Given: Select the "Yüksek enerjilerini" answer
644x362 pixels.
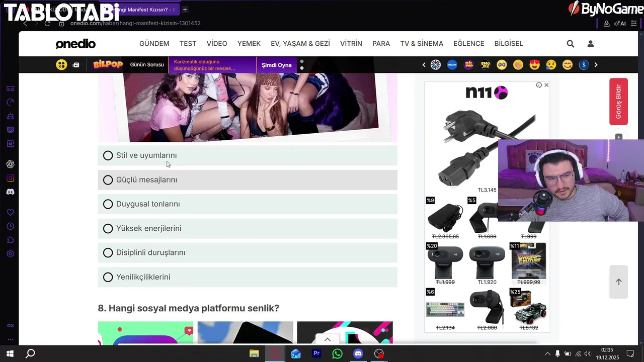Looking at the screenshot, I should [248, 228].
